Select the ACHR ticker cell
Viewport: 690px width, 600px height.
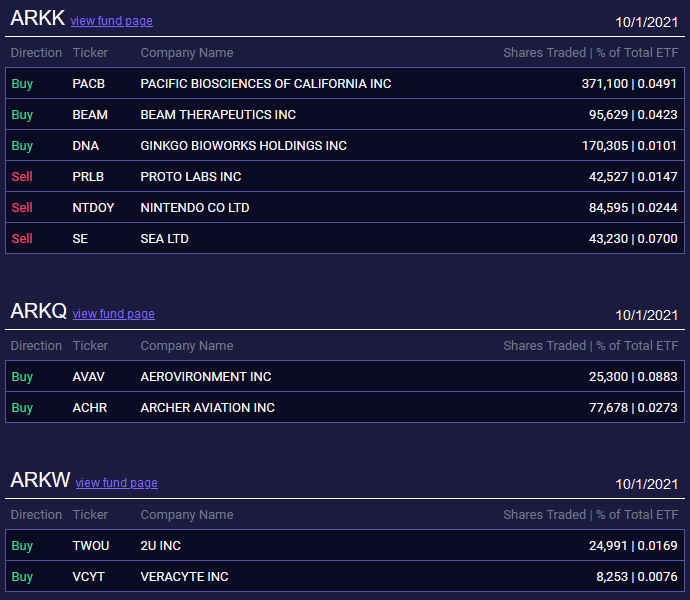point(90,408)
